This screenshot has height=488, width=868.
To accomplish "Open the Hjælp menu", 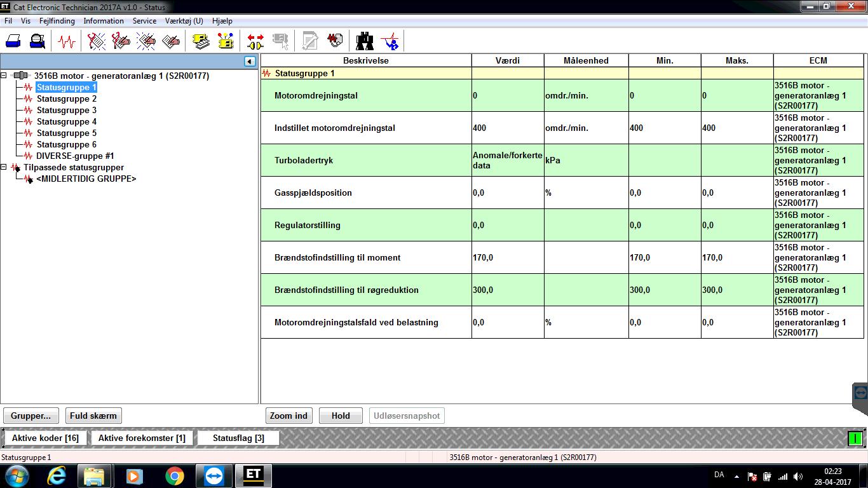I will (x=222, y=21).
